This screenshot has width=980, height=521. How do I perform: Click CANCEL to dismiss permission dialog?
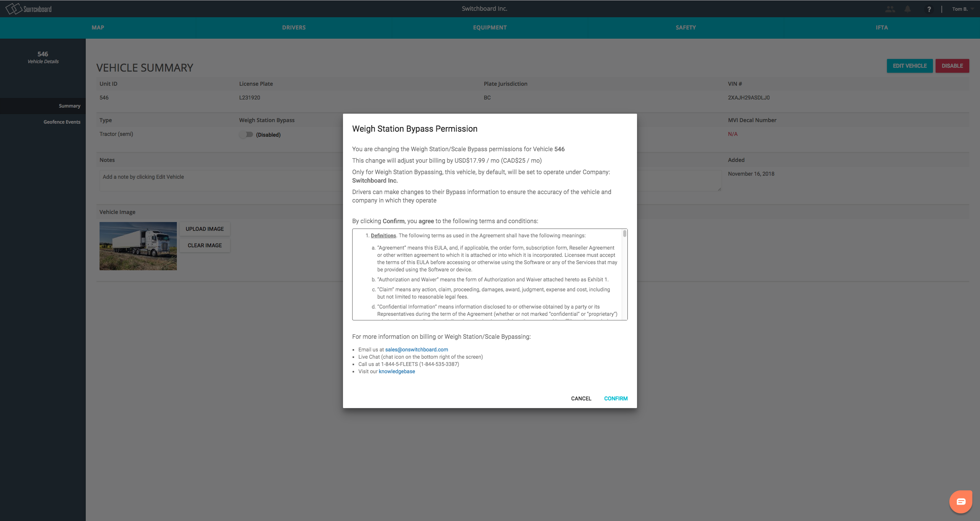[580, 398]
